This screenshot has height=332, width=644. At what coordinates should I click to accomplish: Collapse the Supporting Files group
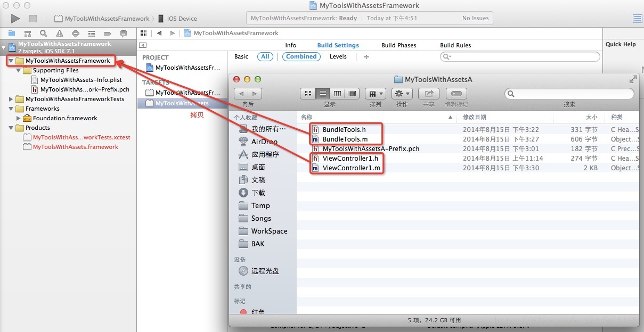(x=19, y=71)
